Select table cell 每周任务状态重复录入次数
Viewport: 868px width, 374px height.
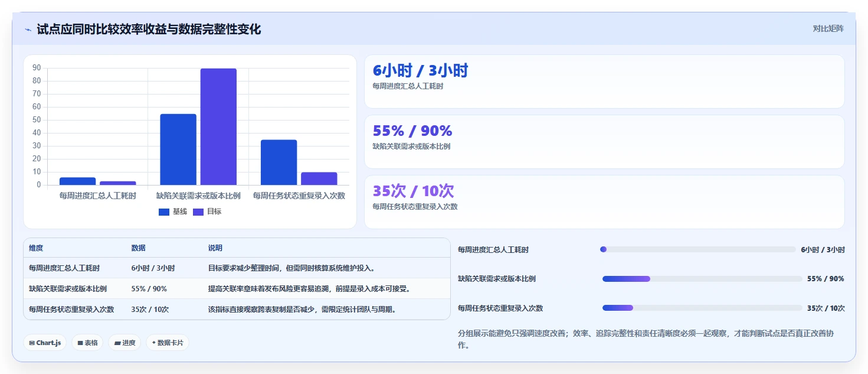click(71, 309)
